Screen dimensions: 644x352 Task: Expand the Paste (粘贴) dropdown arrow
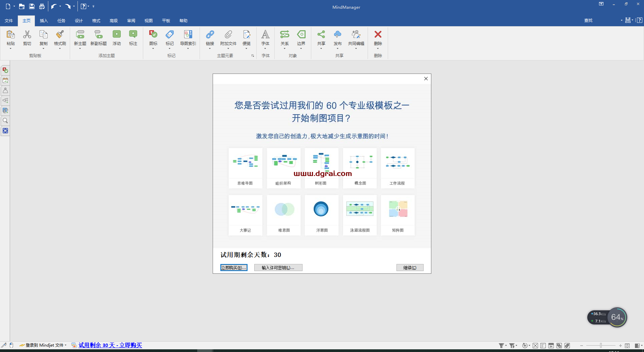[x=10, y=49]
